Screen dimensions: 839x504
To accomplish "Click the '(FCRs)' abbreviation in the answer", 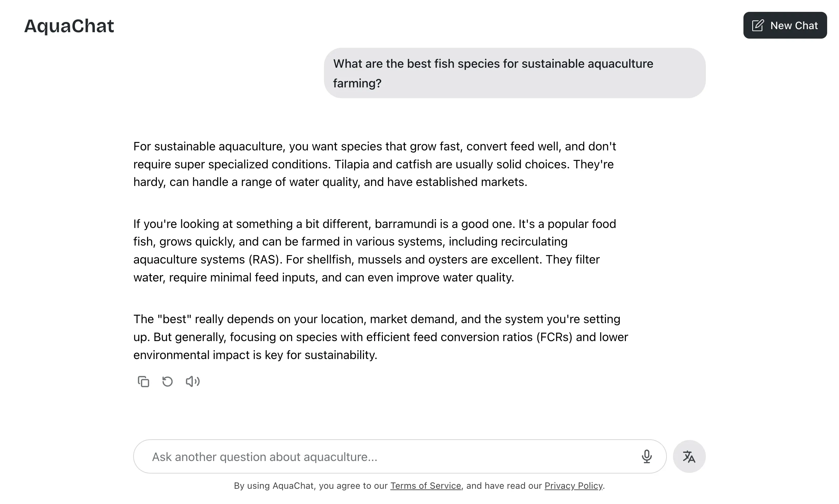I will tap(554, 337).
